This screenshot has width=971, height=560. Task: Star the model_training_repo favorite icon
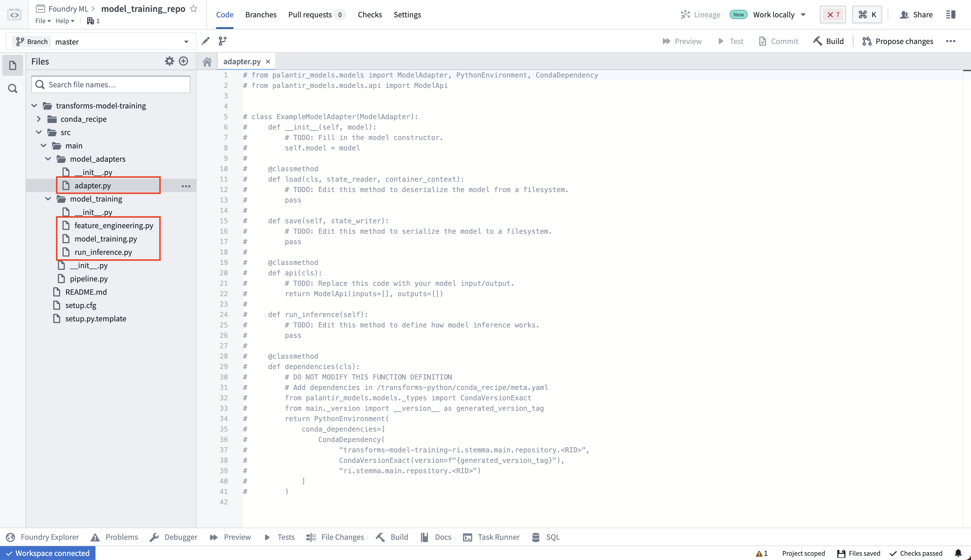(194, 8)
